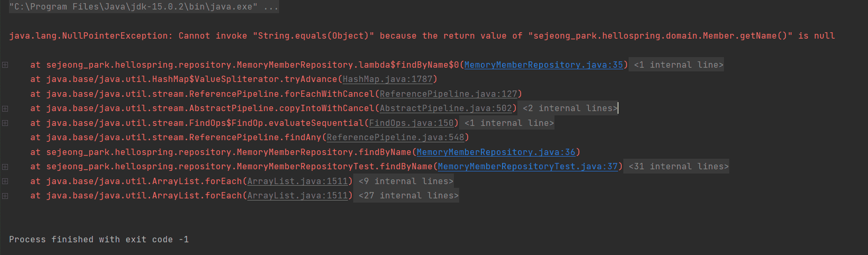Open MemoryMemberRepository.java:35 link
The width and height of the screenshot is (868, 255).
point(543,65)
